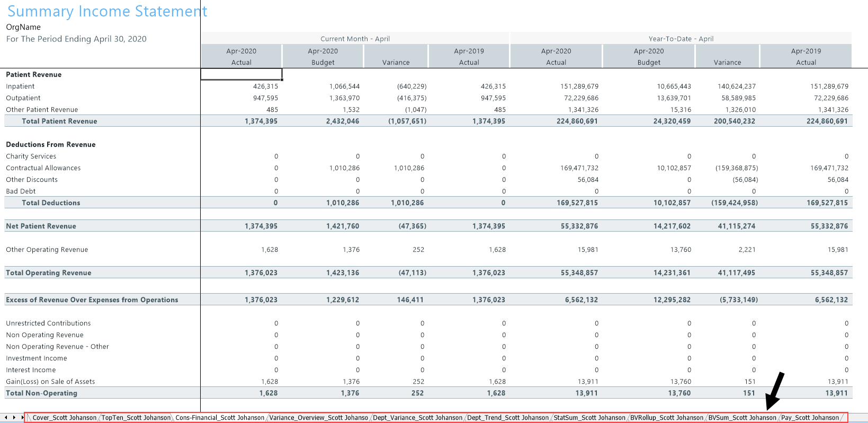Viewport: 868px width, 423px height.
Task: Select the BVRollup_Scott Johanson tab
Action: coord(667,418)
